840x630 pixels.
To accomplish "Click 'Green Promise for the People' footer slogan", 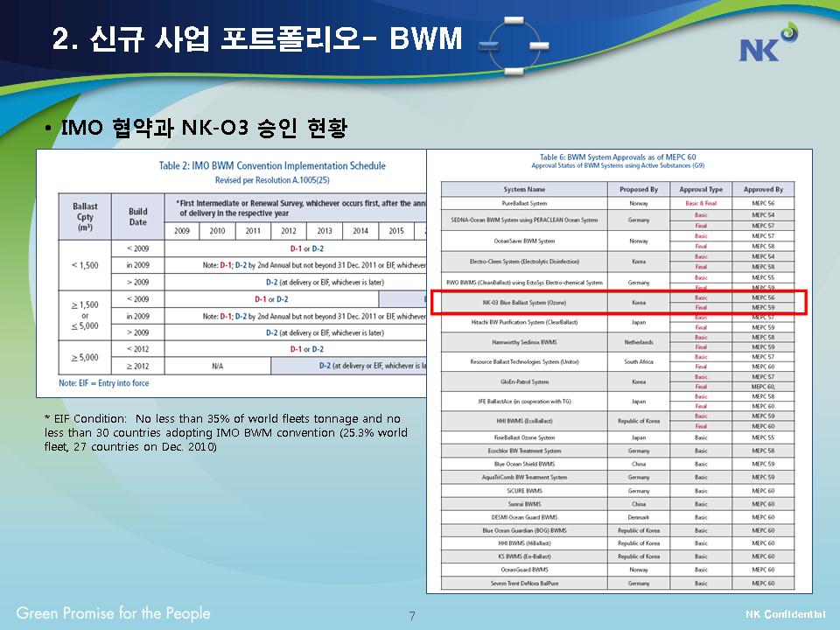I will 113,613.
